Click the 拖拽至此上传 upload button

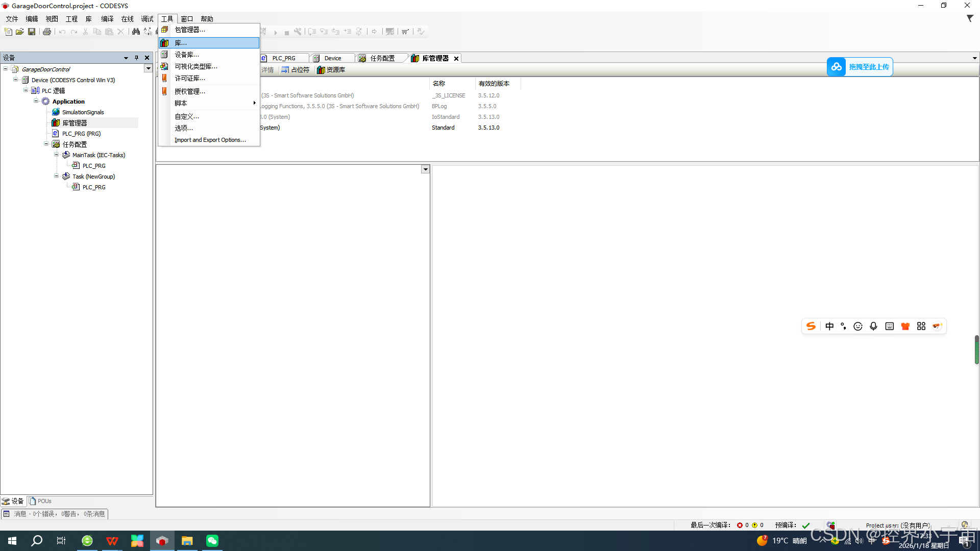click(860, 67)
